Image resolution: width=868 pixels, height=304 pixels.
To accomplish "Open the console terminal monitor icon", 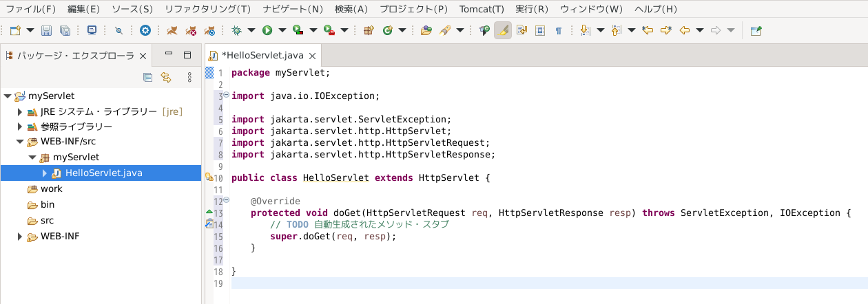I will click(92, 30).
